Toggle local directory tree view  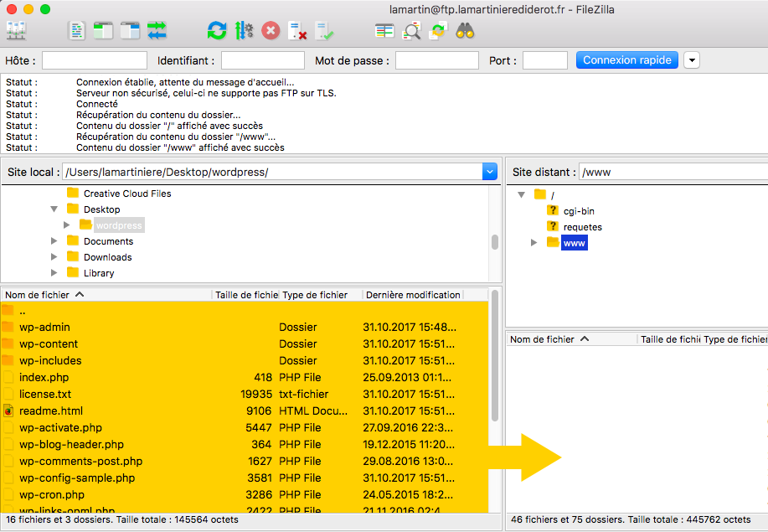pos(103,32)
